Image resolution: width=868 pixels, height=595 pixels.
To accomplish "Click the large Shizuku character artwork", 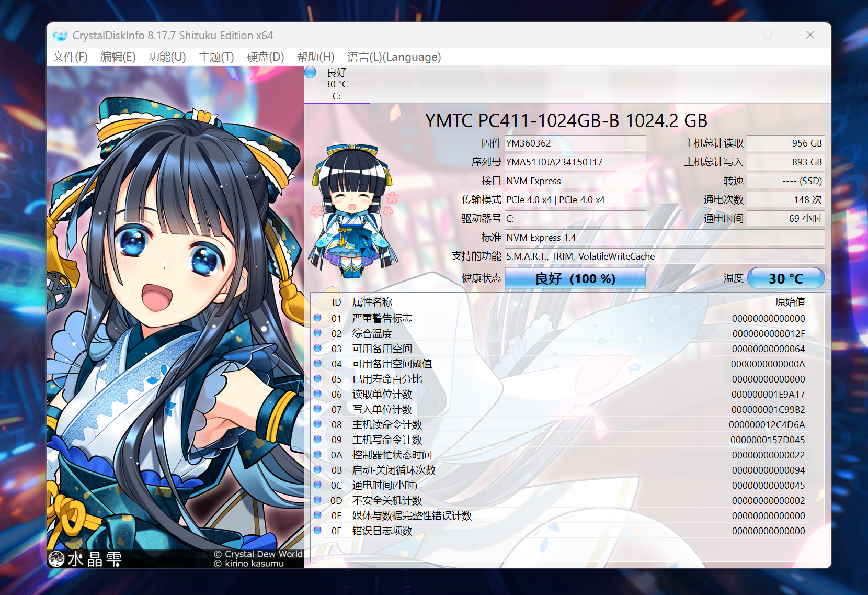I will tap(175, 317).
